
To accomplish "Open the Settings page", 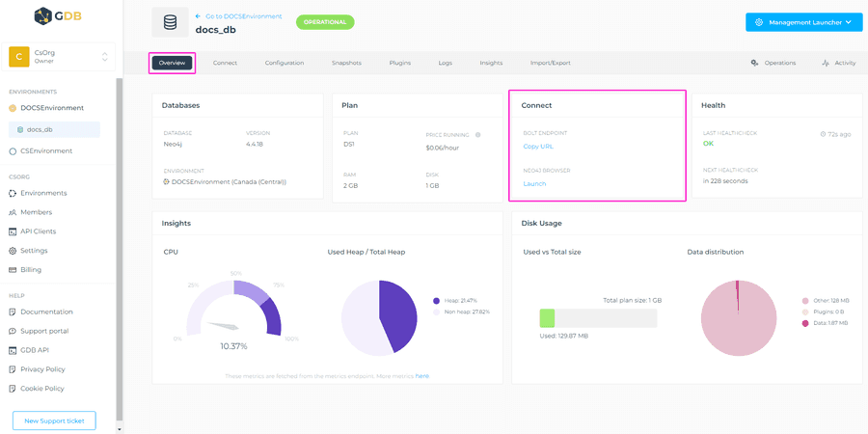I will [34, 251].
